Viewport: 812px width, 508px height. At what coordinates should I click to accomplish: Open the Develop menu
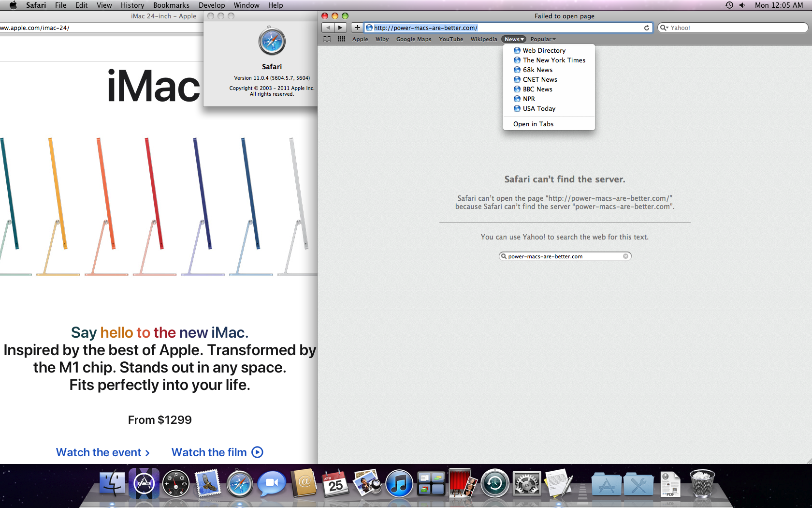pyautogui.click(x=212, y=5)
